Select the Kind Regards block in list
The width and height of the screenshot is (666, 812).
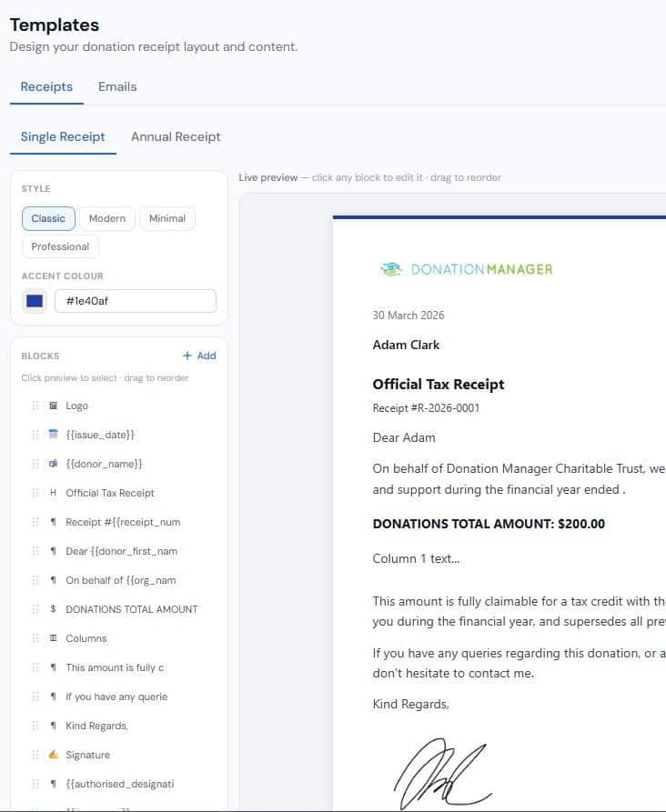click(97, 726)
